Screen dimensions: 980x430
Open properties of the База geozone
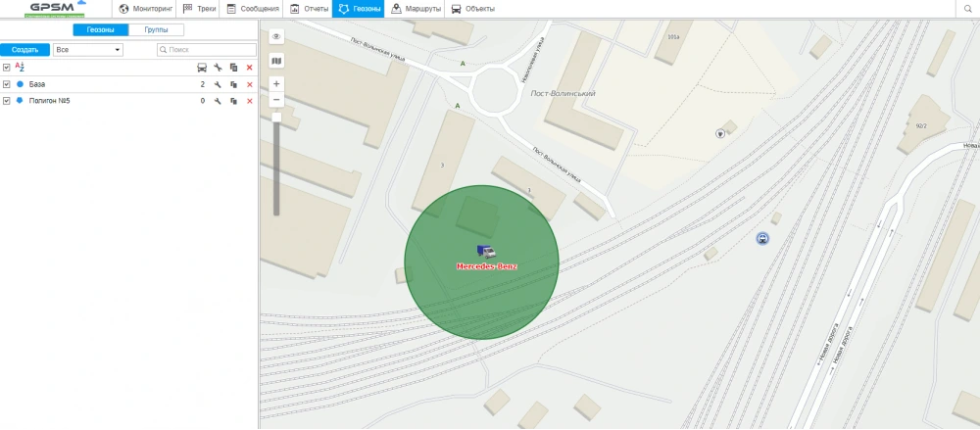pos(218,85)
